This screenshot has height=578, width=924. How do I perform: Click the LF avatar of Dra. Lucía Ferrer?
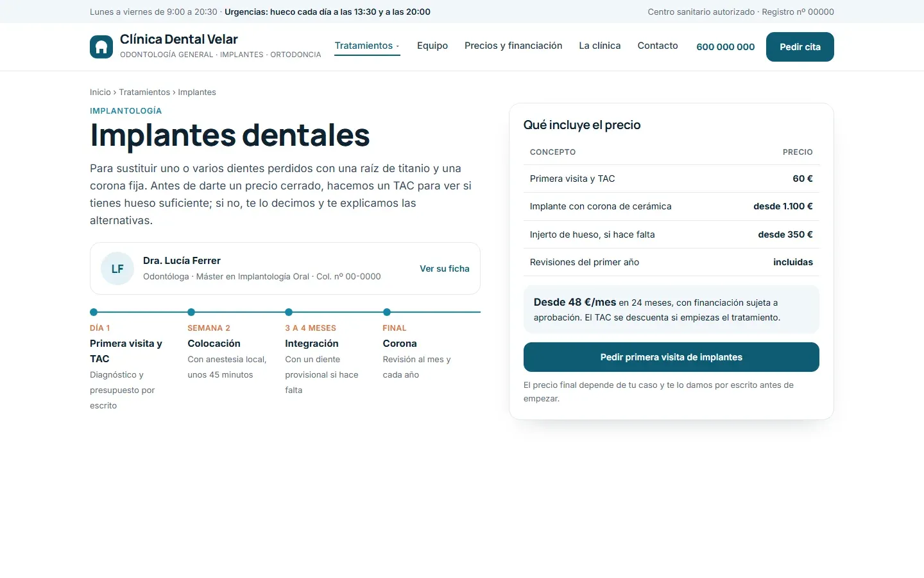117,268
